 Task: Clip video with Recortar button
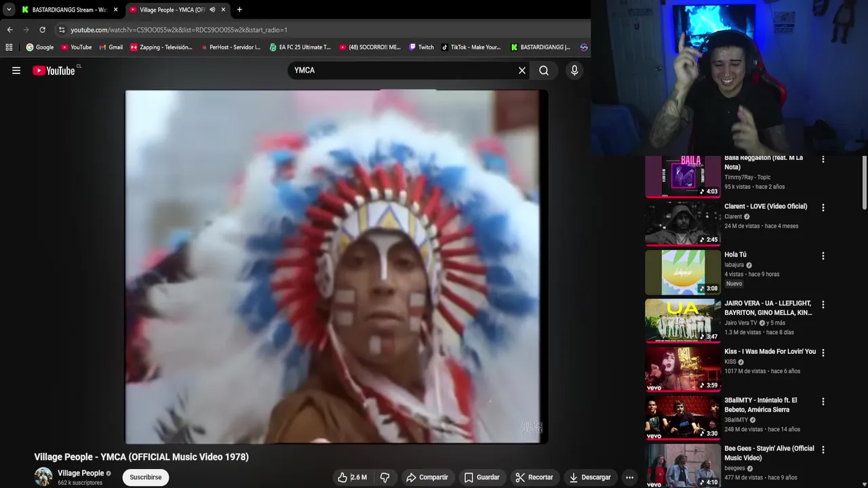534,477
